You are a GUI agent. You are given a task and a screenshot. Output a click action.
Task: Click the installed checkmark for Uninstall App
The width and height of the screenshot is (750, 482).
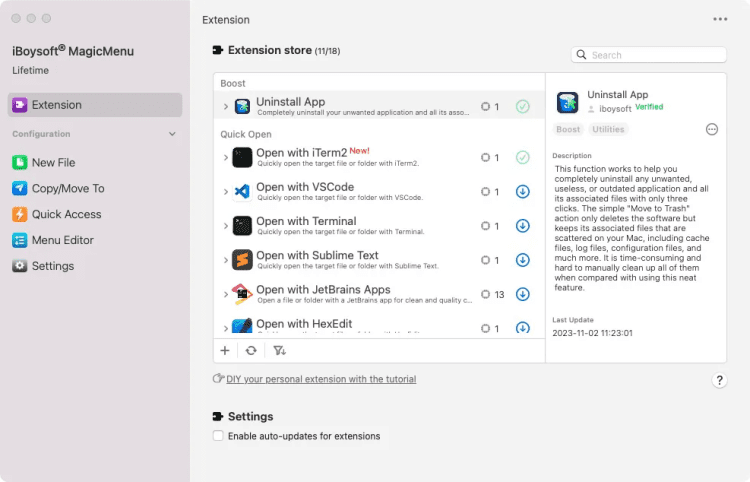click(x=522, y=106)
